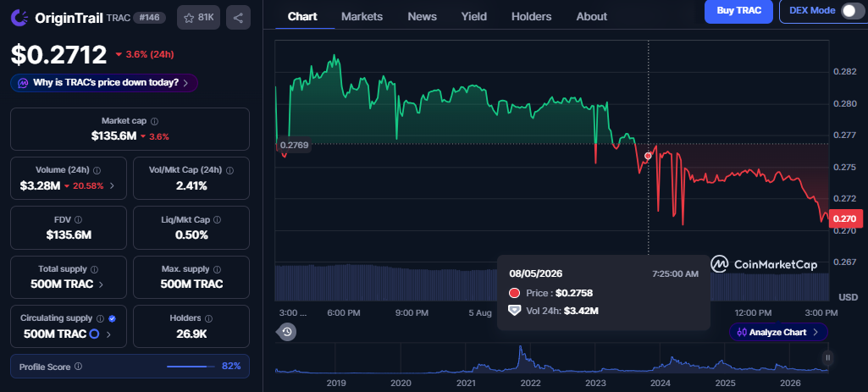
Task: Click the 0.2769 open price label
Action: (x=294, y=146)
